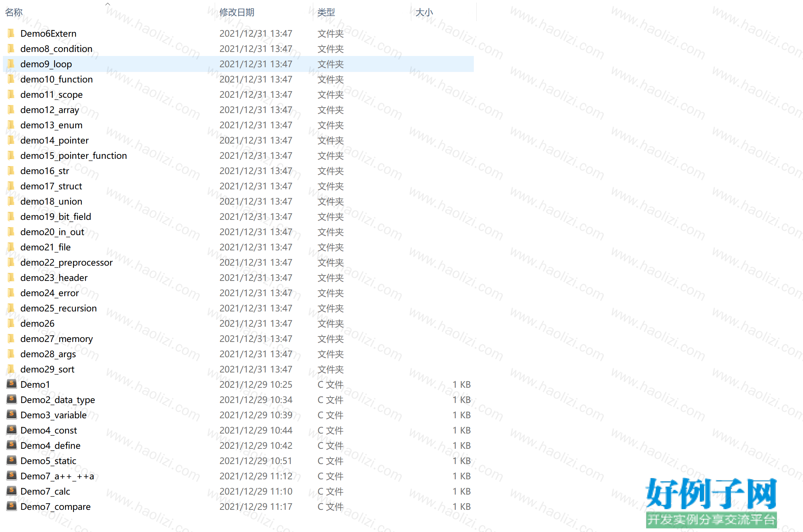The height and width of the screenshot is (532, 803).
Task: Click the 1 KB size of Demo1
Action: [461, 384]
